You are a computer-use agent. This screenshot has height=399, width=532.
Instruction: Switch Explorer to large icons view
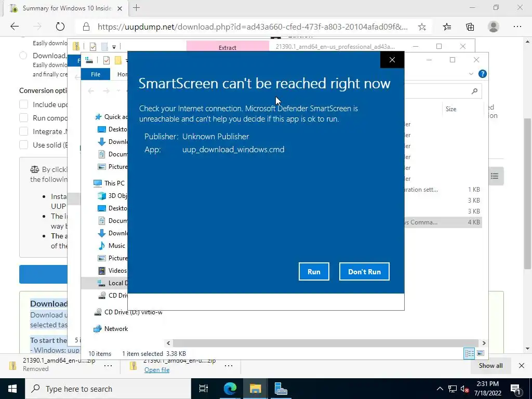(481, 353)
